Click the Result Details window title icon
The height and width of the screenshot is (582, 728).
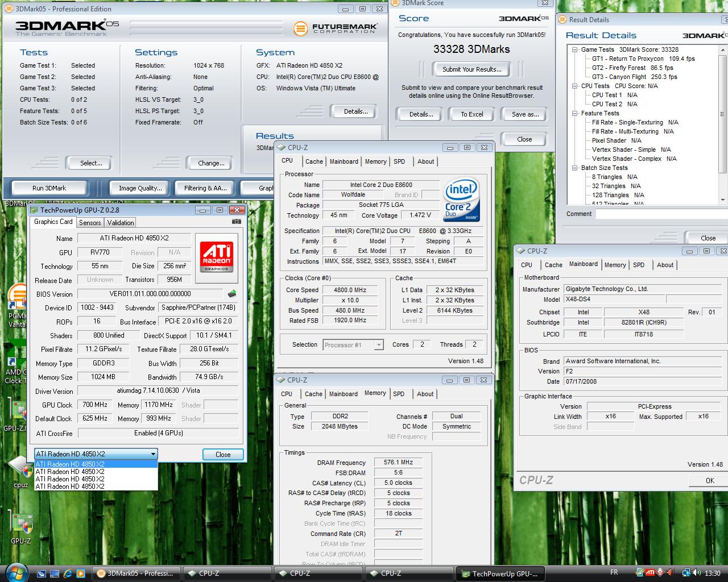coord(562,19)
